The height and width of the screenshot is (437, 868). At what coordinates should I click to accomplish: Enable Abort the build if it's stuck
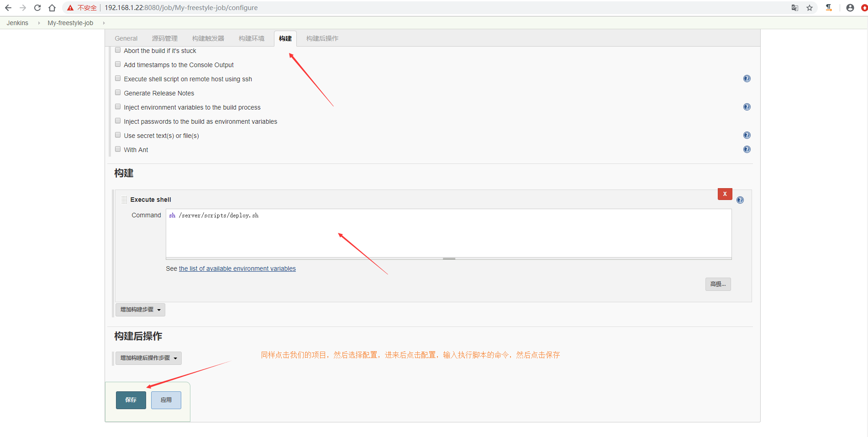[118, 50]
